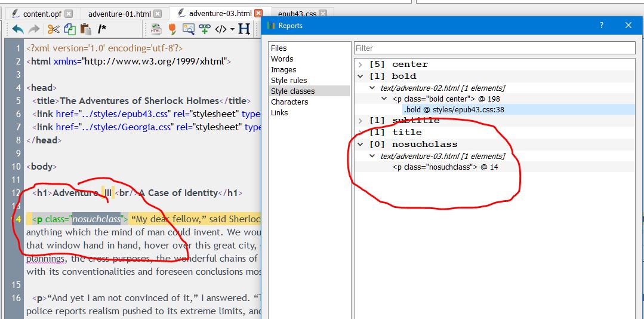The width and height of the screenshot is (644, 319).
Task: Close the Reports dialog
Action: 628,26
